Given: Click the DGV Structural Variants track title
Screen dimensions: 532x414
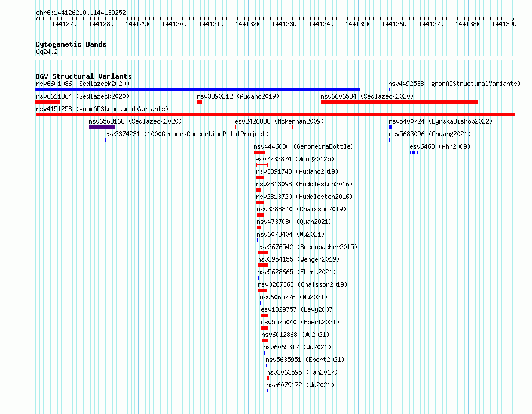Looking at the screenshot, I should coord(84,76).
